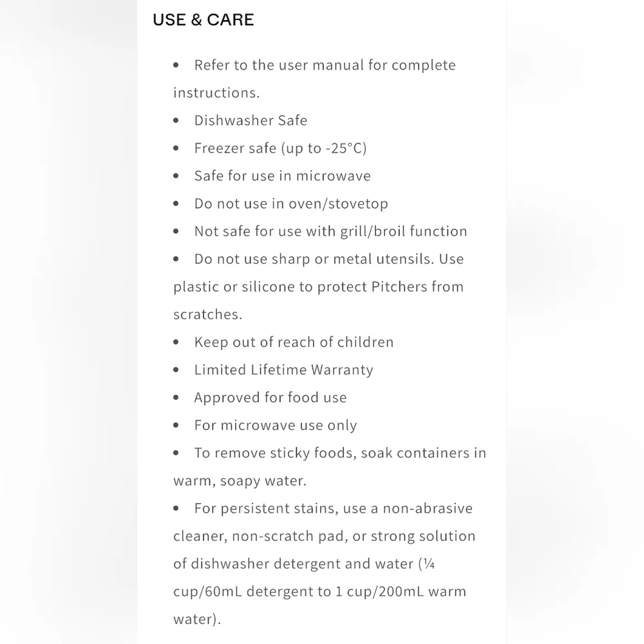The width and height of the screenshot is (644, 644).
Task: Click the 'warm, soapy water.' line
Action: point(240,480)
